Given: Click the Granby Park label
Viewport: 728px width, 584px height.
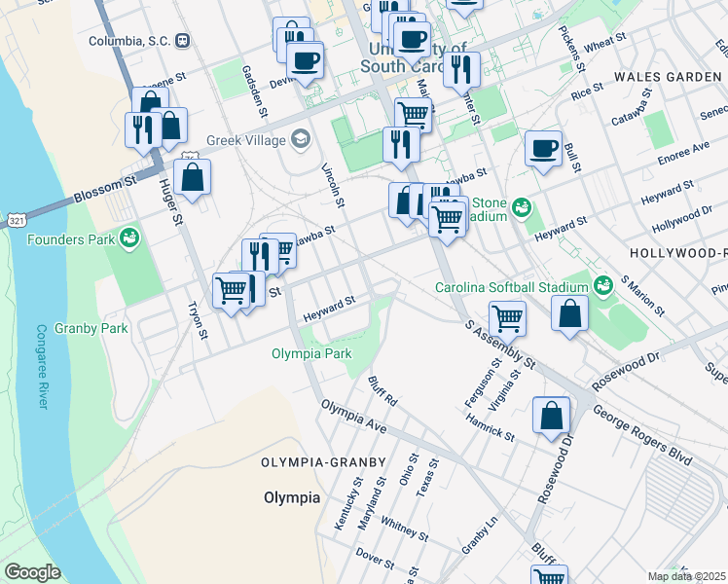Looking at the screenshot, I should (91, 329).
